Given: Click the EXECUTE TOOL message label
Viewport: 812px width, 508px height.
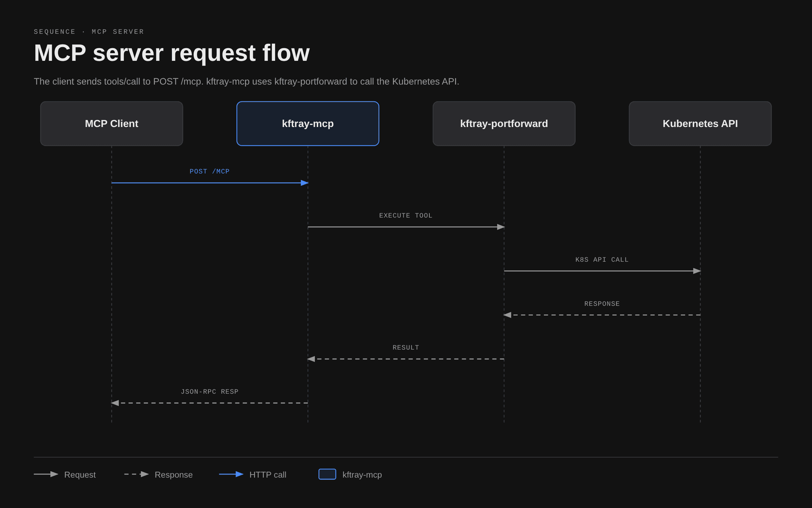Looking at the screenshot, I should [406, 215].
